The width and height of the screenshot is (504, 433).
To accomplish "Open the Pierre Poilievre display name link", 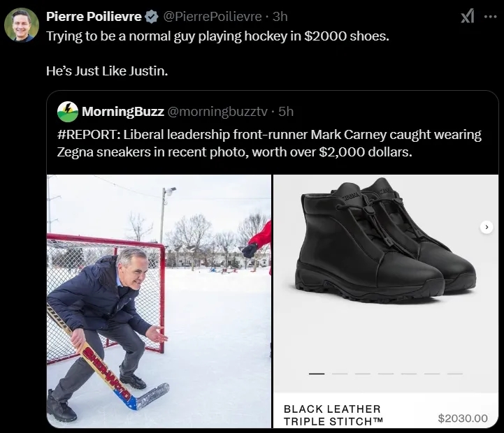I will click(x=94, y=17).
